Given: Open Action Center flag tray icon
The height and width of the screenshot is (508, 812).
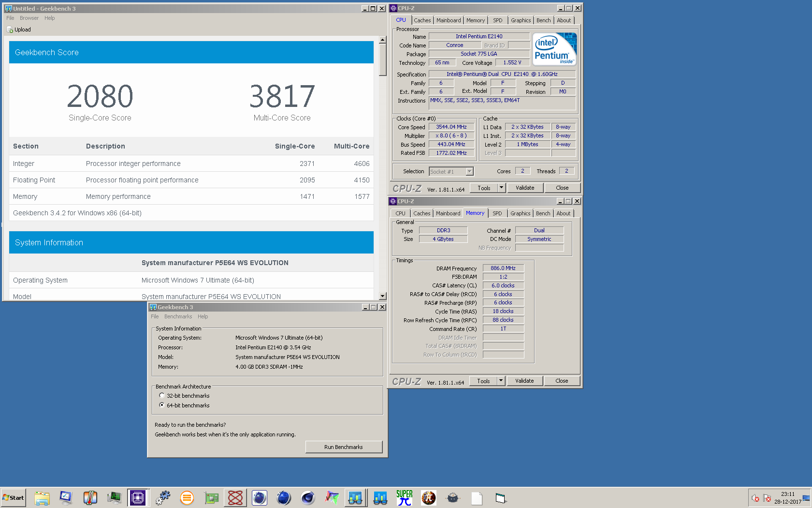Looking at the screenshot, I should tap(767, 498).
